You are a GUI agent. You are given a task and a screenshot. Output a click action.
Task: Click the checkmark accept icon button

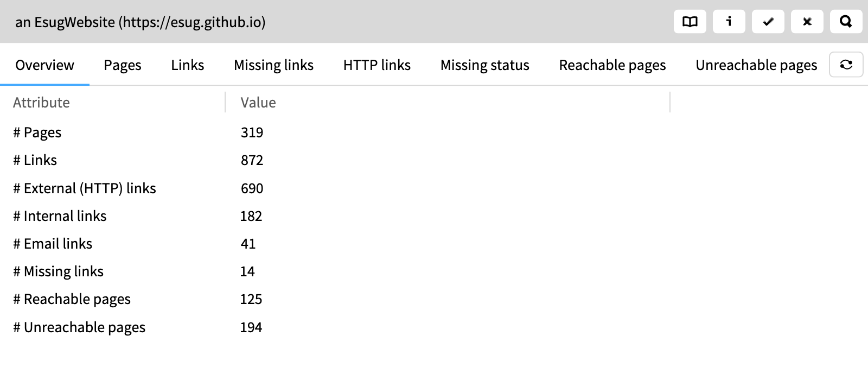[x=768, y=22]
